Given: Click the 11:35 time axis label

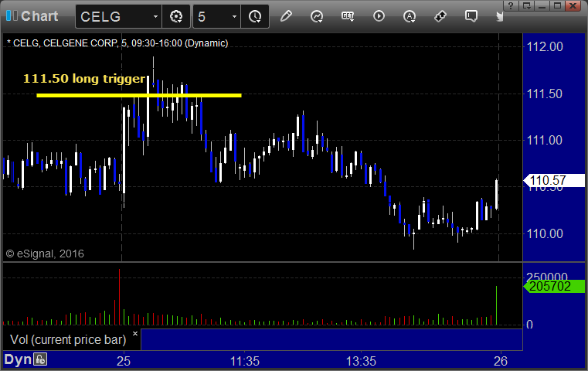Looking at the screenshot, I should [244, 361].
